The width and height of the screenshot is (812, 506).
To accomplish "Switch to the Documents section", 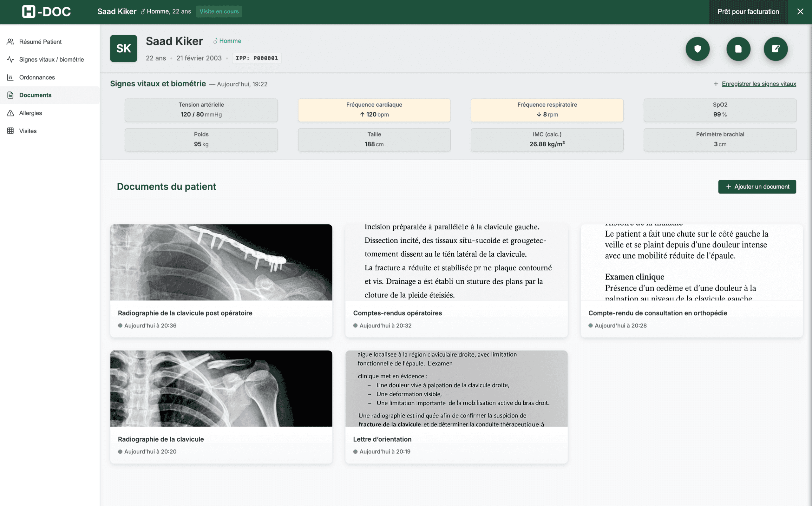I will click(36, 95).
